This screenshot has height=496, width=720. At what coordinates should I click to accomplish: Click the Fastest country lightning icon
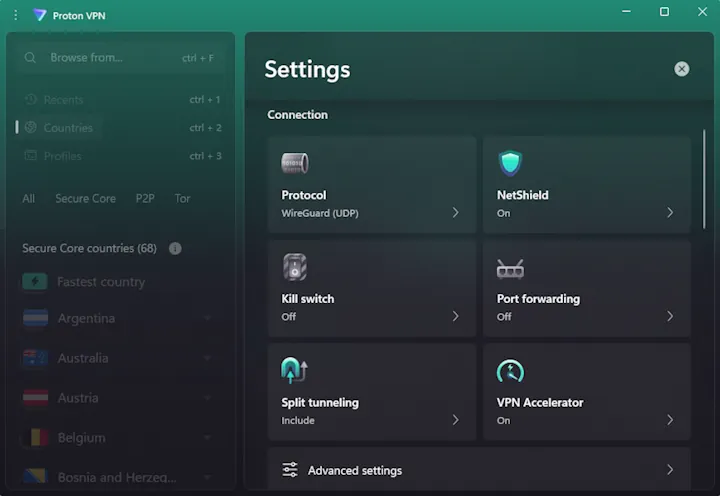pyautogui.click(x=35, y=282)
